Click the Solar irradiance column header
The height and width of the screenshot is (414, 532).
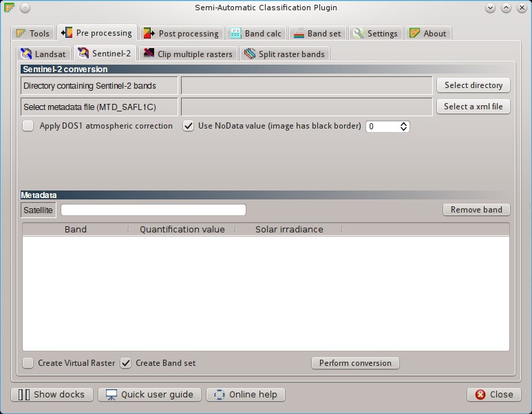(289, 230)
